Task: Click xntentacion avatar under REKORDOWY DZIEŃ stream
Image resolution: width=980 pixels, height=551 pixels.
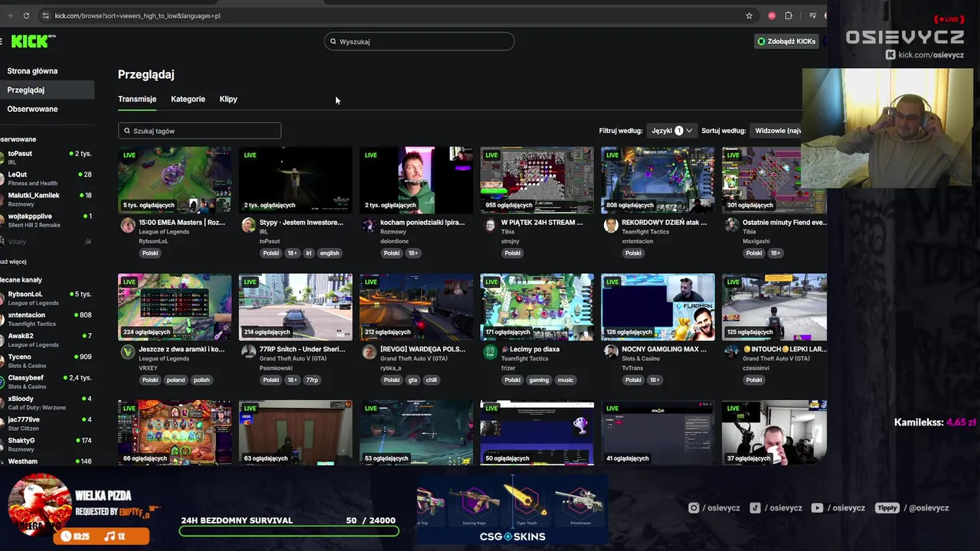Action: pyautogui.click(x=610, y=225)
